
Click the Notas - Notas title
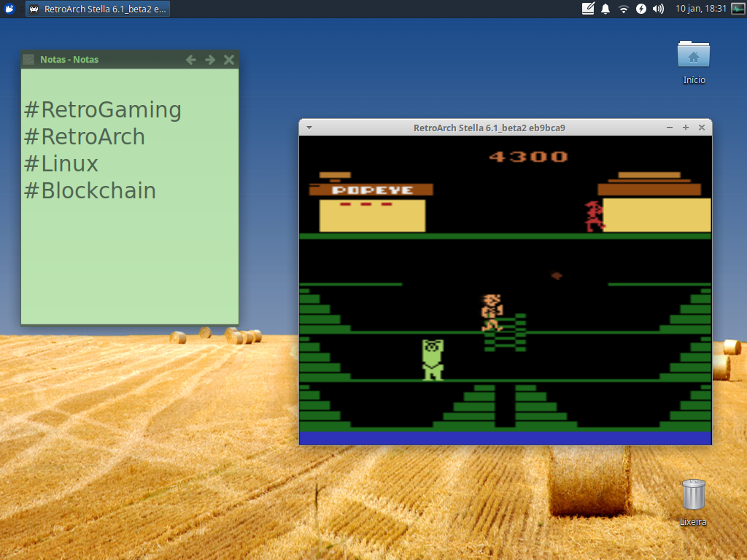(69, 60)
